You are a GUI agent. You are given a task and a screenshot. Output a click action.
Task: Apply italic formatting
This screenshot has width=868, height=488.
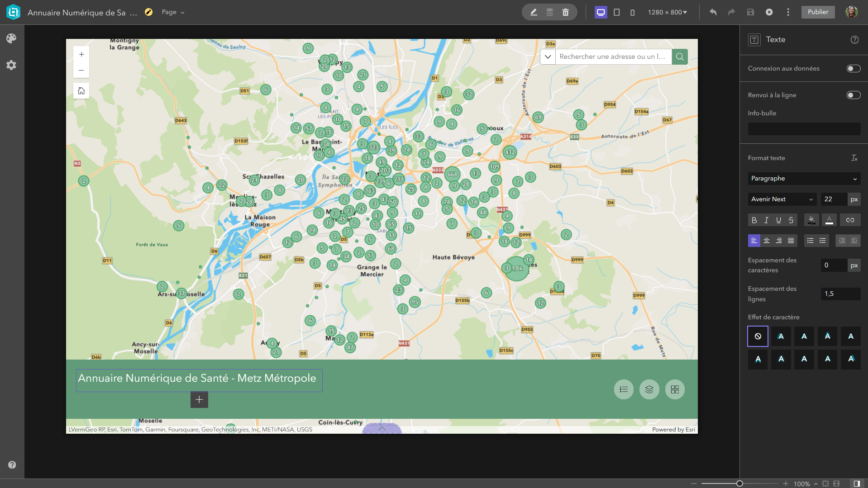click(x=766, y=220)
